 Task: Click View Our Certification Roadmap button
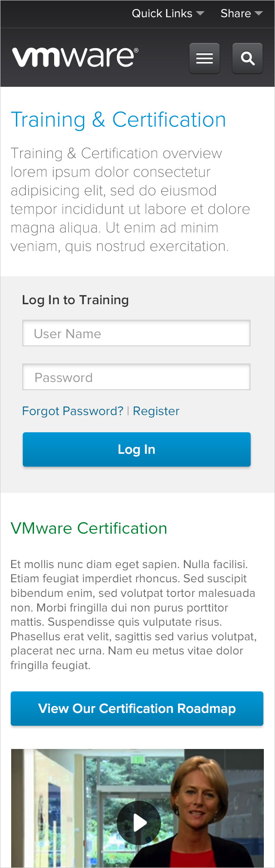coord(137,709)
